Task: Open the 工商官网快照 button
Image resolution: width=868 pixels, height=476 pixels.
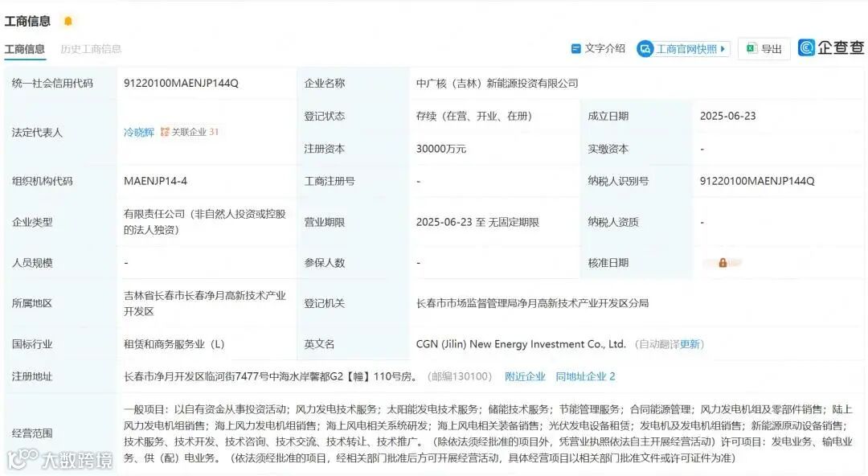Action: click(x=683, y=49)
